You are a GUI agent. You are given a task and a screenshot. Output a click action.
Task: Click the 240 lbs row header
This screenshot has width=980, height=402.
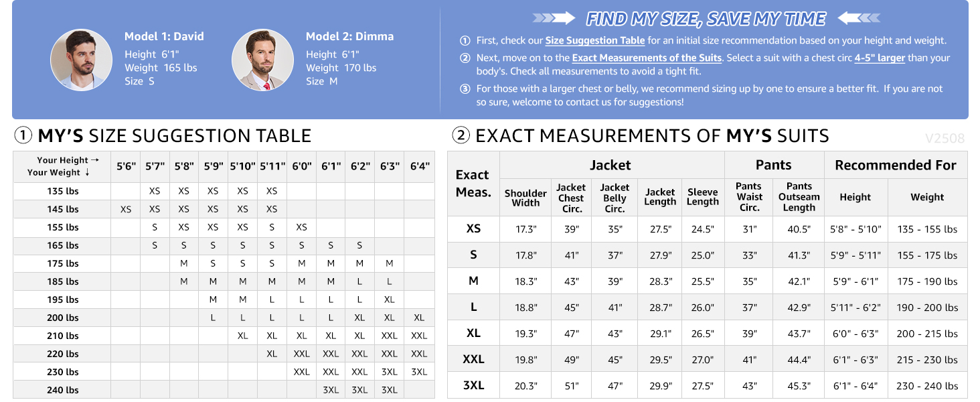pos(63,390)
